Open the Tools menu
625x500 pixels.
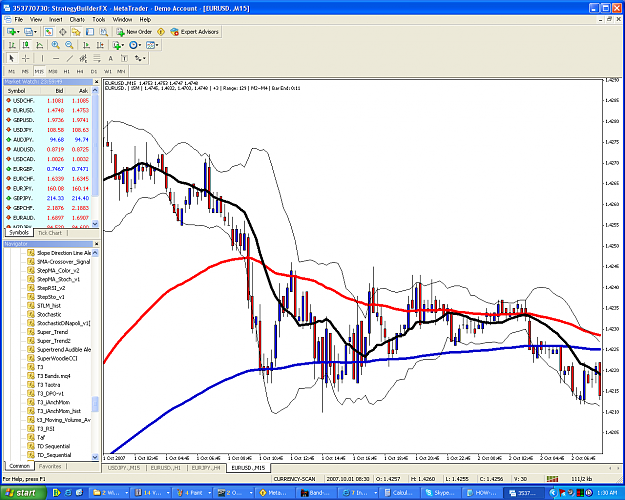pos(98,19)
